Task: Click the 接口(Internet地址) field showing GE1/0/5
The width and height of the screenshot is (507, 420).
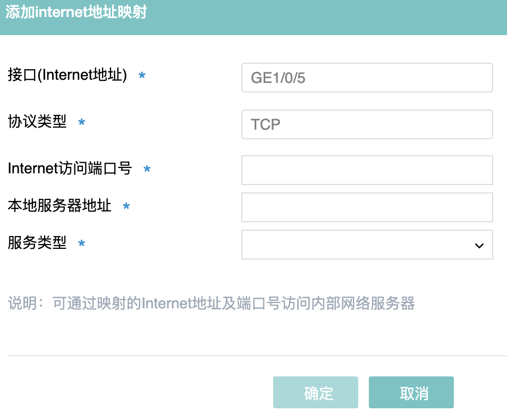Action: click(x=367, y=78)
